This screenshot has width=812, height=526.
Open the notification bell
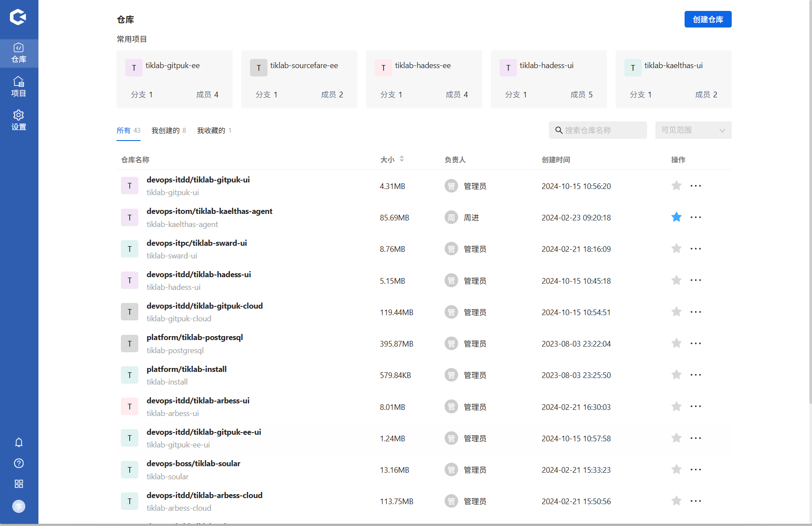[19, 443]
